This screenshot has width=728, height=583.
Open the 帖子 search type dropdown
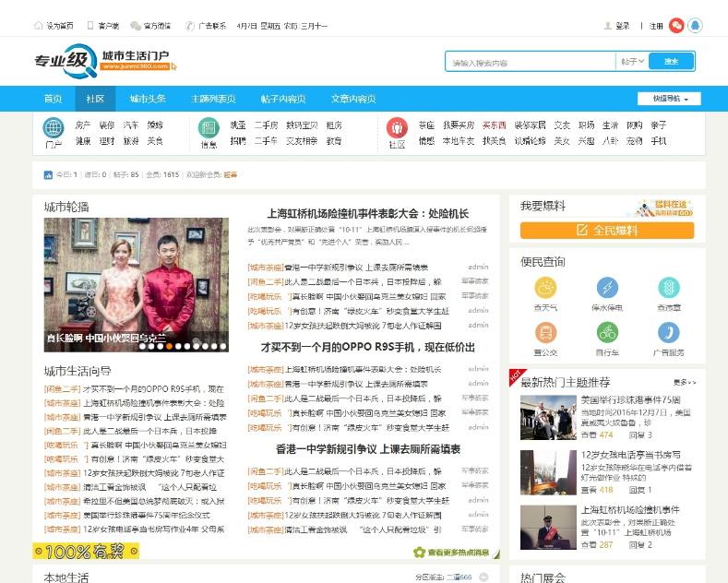632,61
